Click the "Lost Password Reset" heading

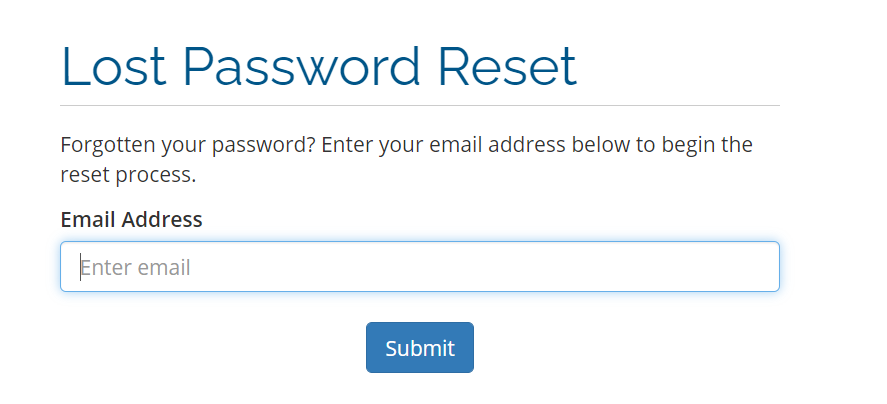coord(318,67)
